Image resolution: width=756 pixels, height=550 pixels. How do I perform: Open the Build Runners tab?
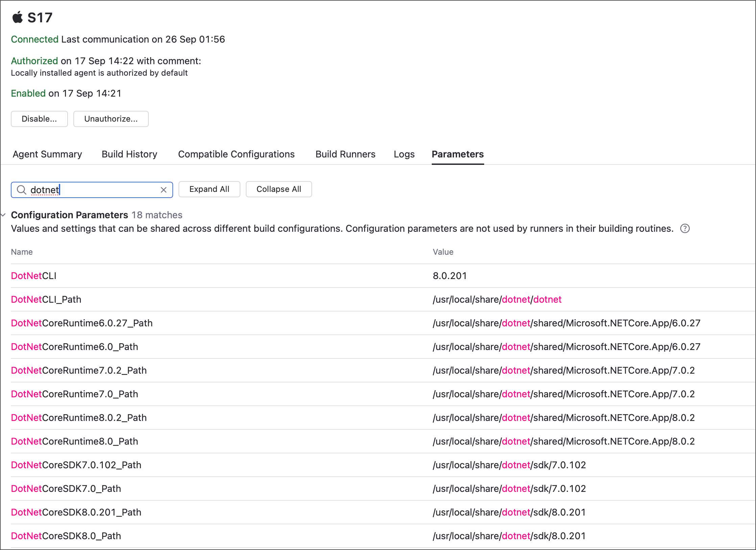tap(345, 154)
